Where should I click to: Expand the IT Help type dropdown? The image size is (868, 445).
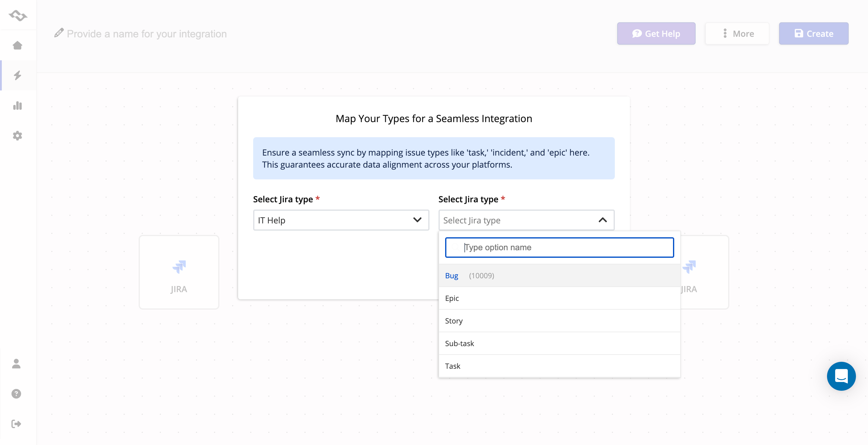tap(341, 220)
